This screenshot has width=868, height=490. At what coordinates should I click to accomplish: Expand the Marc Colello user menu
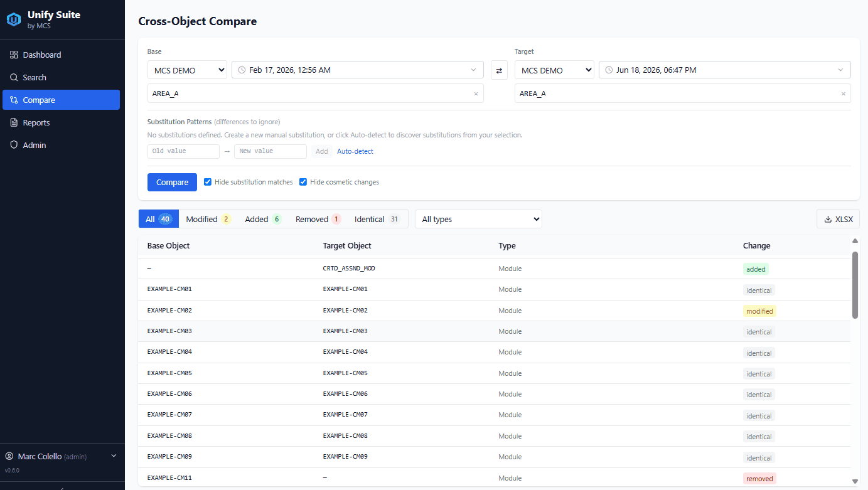62,456
